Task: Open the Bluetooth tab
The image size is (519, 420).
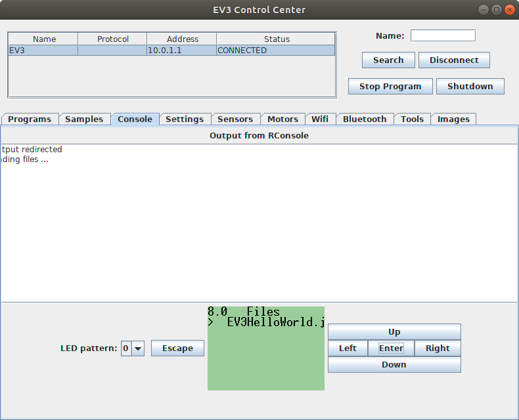Action: point(365,119)
